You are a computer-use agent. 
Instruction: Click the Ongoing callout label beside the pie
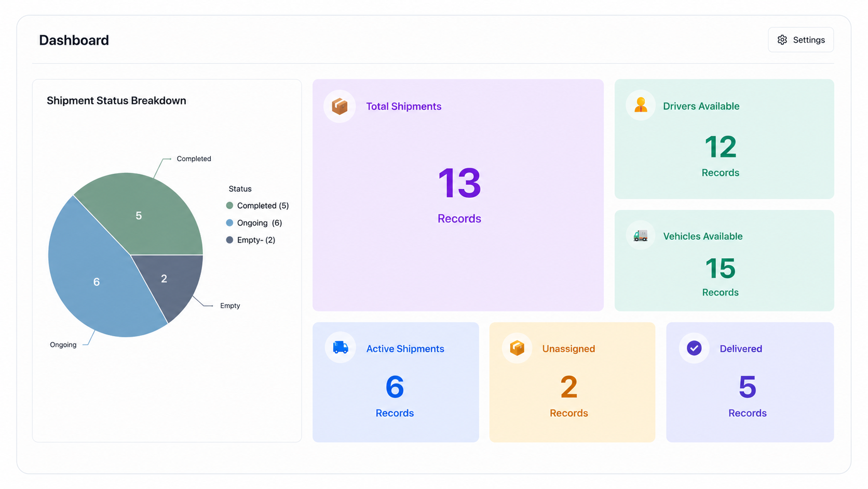click(x=63, y=345)
